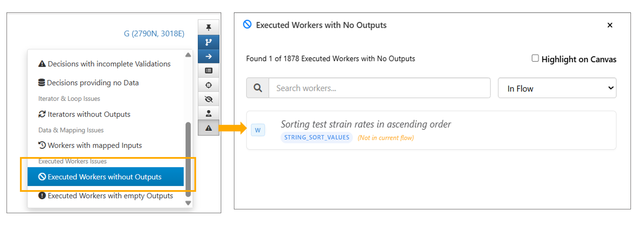Viewport: 644px width, 249px height.
Task: Open the list view toolbar icon
Action: 208,71
